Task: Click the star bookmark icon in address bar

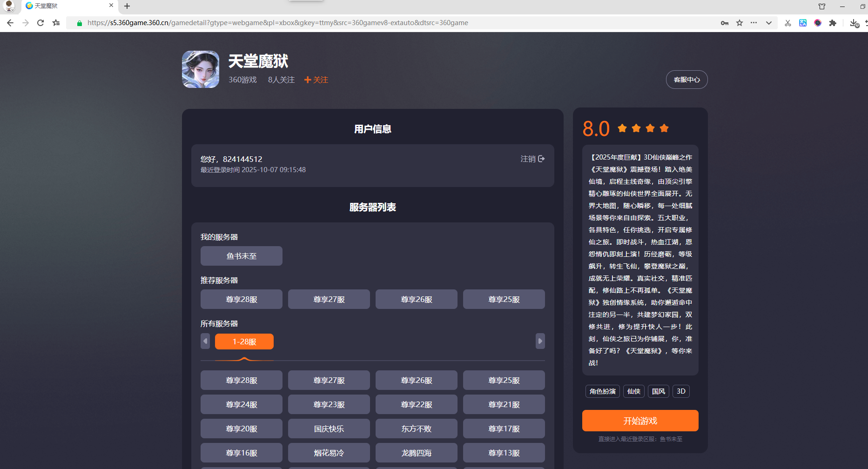Action: (740, 23)
